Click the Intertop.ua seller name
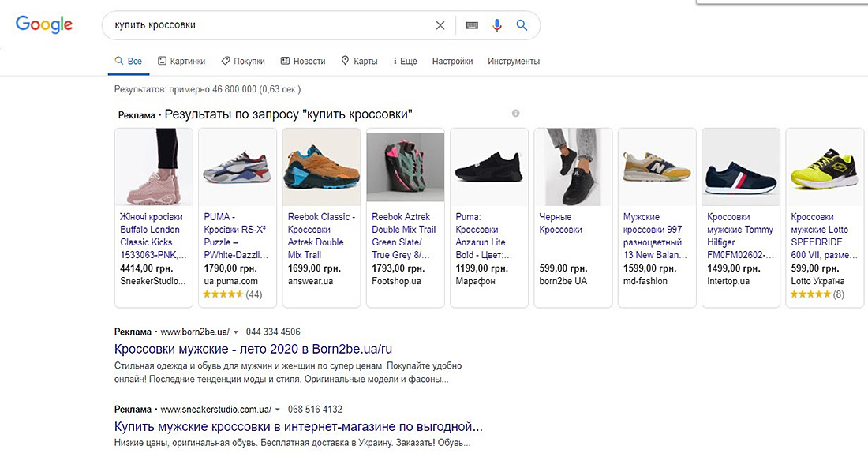This screenshot has height=457, width=868. click(728, 282)
